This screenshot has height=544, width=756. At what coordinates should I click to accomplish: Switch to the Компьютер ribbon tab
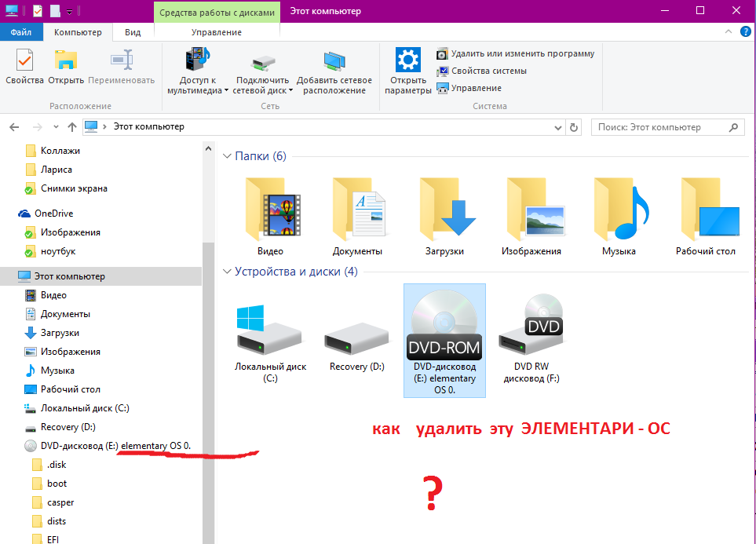click(78, 32)
